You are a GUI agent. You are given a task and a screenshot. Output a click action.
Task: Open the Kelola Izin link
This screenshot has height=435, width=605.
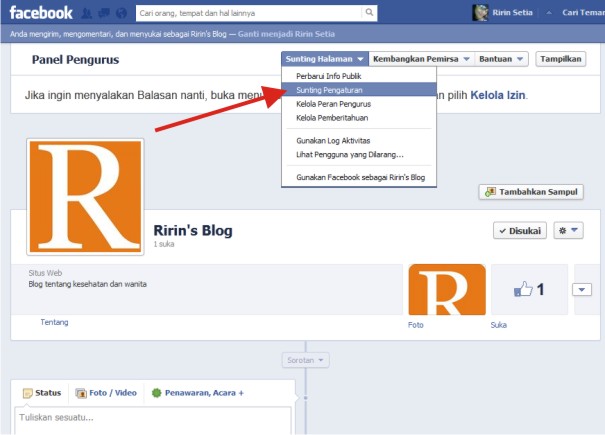[498, 95]
